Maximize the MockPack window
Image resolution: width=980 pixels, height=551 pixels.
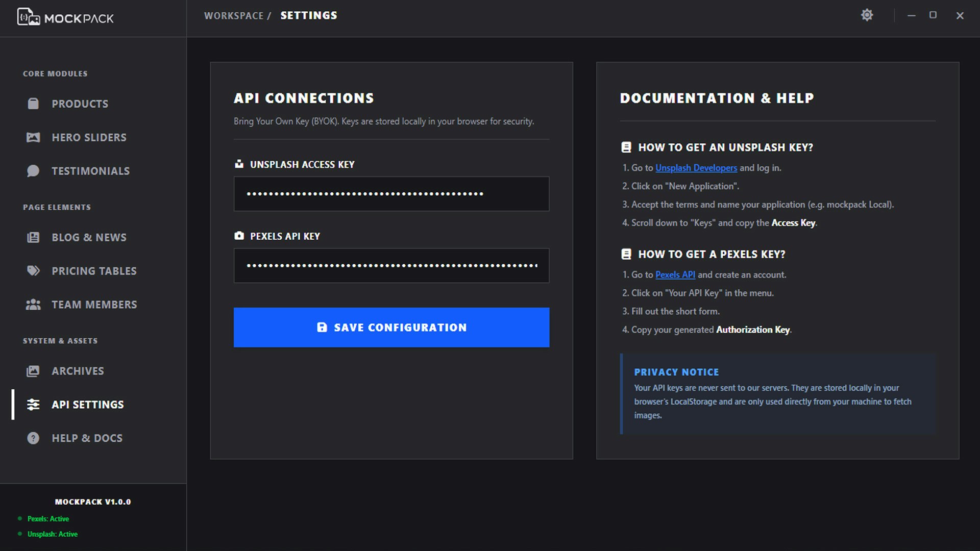pyautogui.click(x=933, y=15)
